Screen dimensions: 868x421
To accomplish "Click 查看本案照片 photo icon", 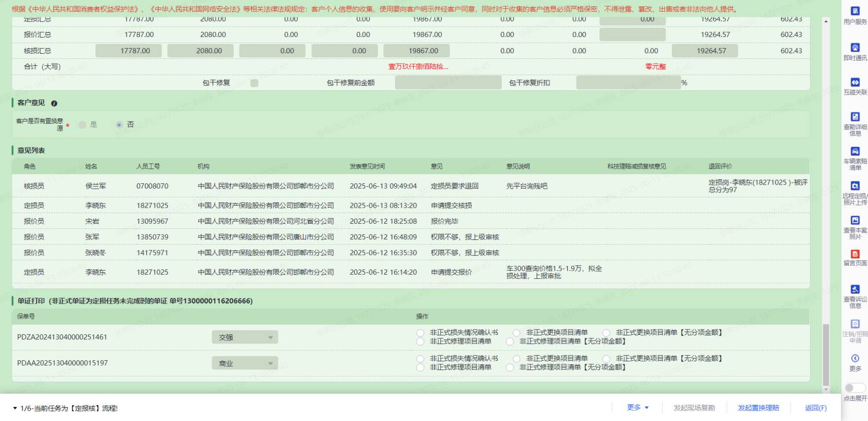I will coord(855,220).
